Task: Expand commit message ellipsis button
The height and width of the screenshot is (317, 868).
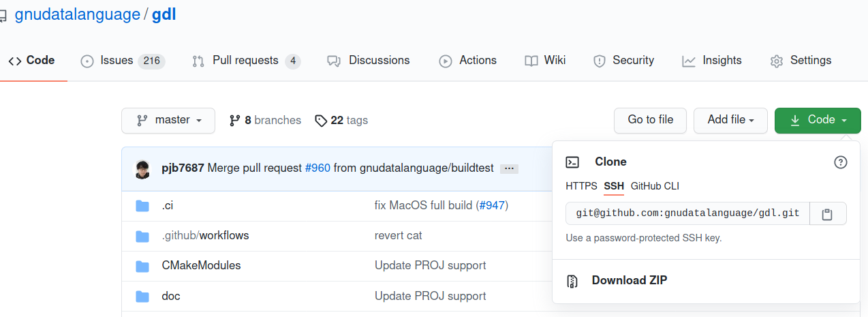Action: (509, 168)
